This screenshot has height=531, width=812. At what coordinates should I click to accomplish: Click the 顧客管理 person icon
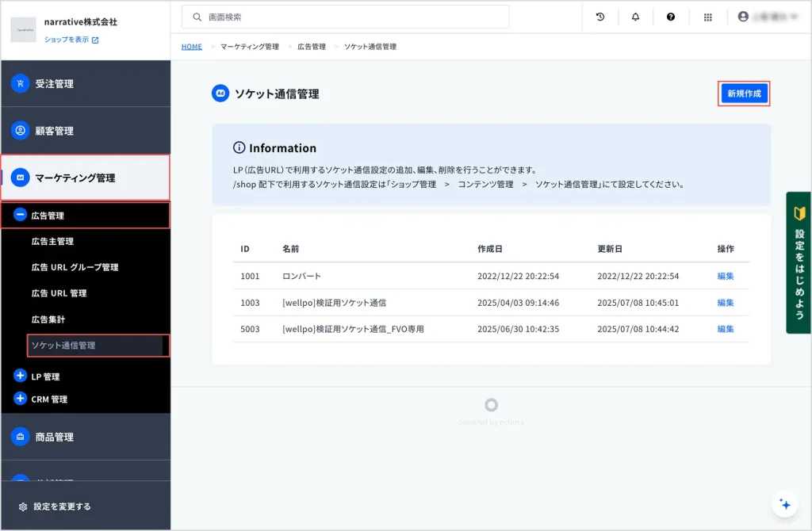coord(21,131)
